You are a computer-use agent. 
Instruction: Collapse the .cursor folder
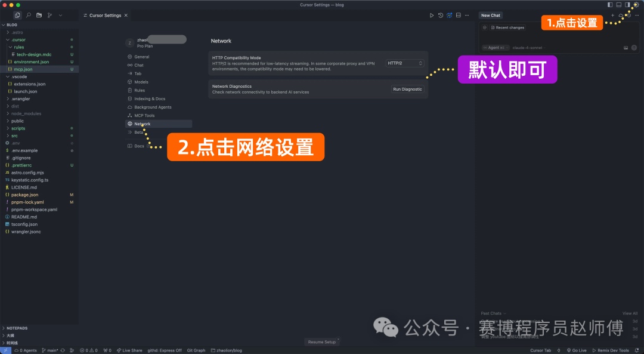(39, 40)
